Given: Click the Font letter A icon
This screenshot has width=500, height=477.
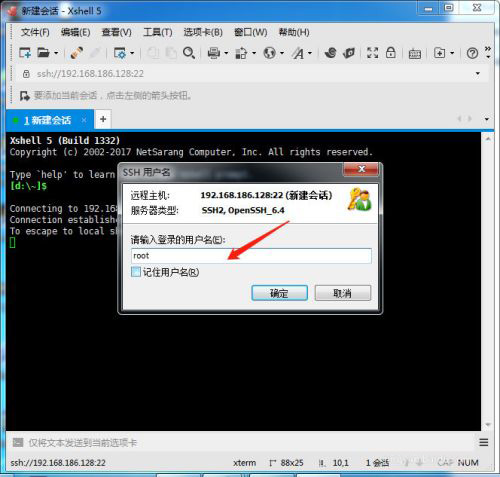Looking at the screenshot, I should coord(298,53).
